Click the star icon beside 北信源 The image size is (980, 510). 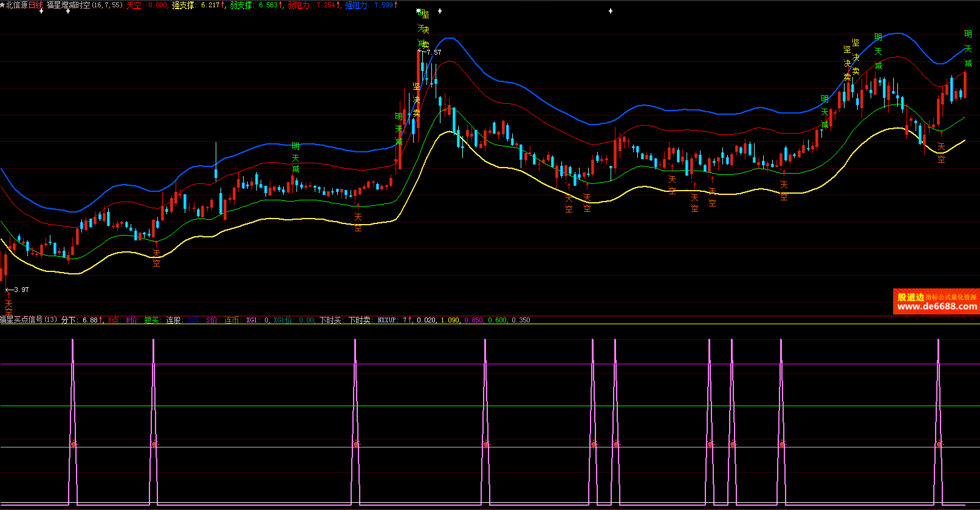pyautogui.click(x=2, y=5)
